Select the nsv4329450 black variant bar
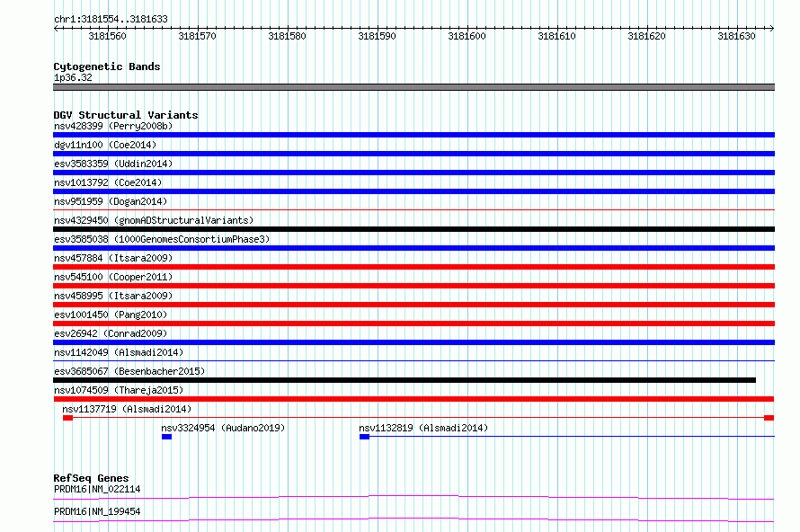 tap(413, 229)
